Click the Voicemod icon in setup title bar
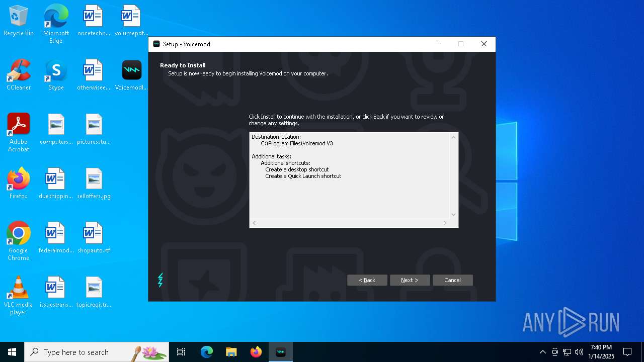Screen dimensions: 644x362 [x=156, y=44]
